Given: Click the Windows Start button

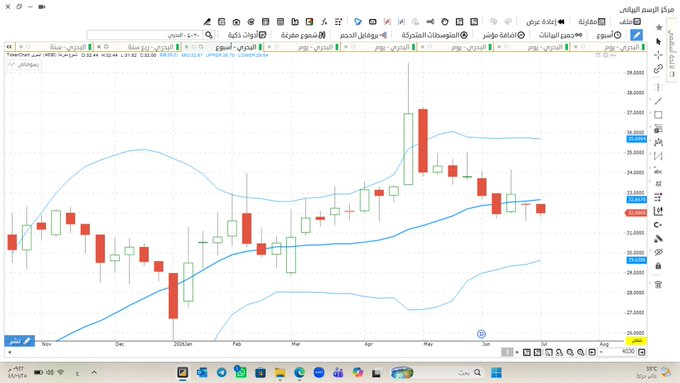Looking at the screenshot, I should 496,373.
